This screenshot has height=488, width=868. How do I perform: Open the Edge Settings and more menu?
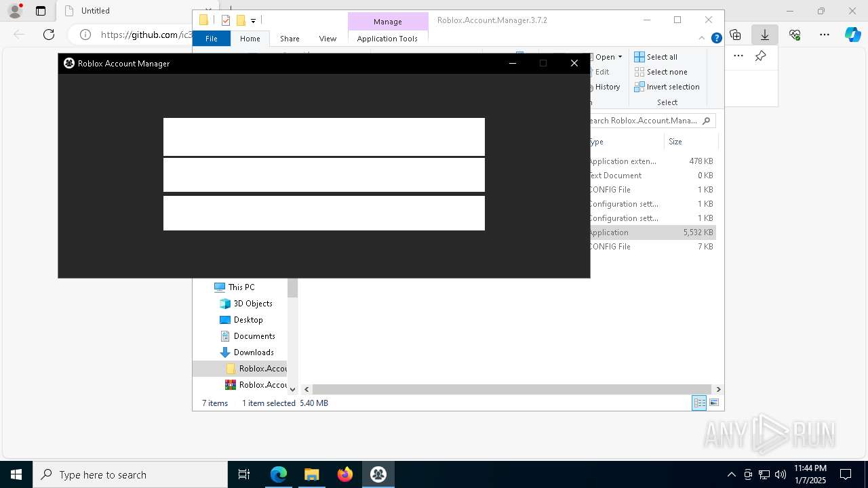click(x=825, y=35)
